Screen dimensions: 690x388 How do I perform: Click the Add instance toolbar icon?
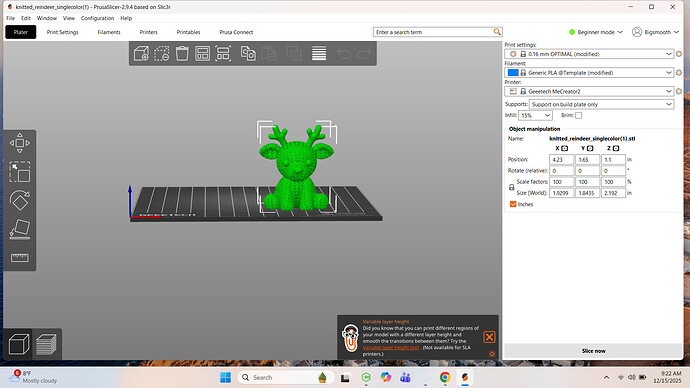(x=294, y=54)
